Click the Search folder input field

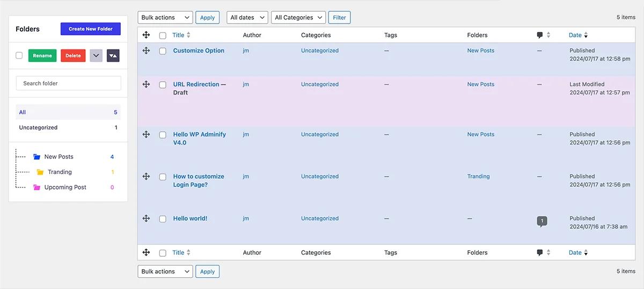(x=69, y=83)
